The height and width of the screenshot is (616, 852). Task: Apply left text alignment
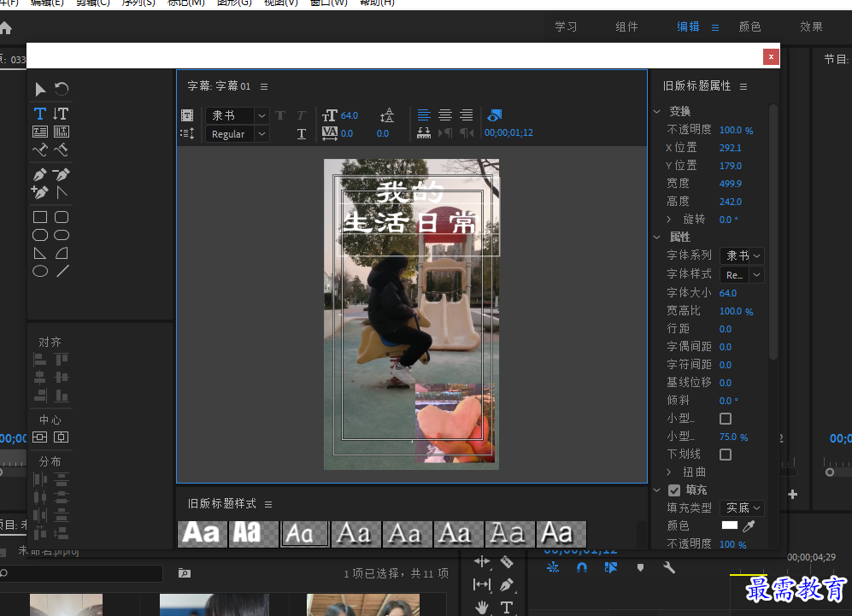(424, 115)
